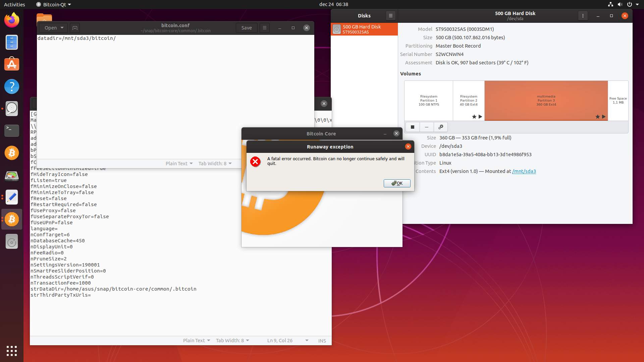
Task: Click the upper Bitcoin dock icon
Action: (12, 153)
